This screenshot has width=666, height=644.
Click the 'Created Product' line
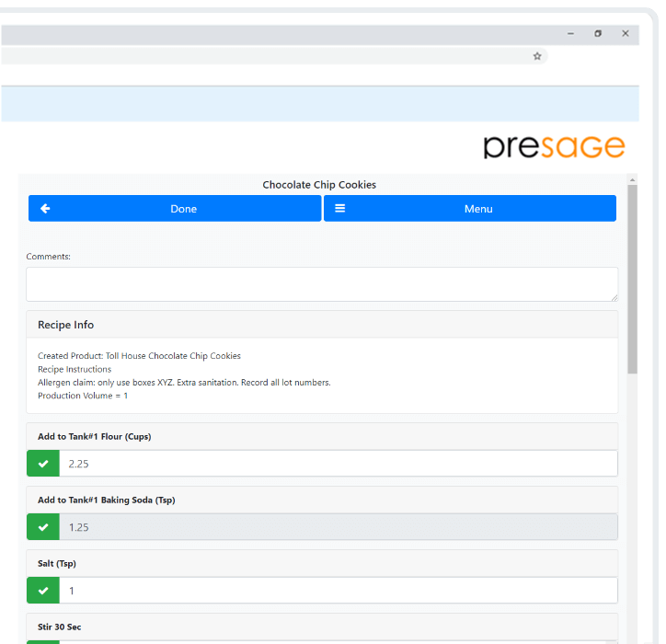pyautogui.click(x=139, y=355)
